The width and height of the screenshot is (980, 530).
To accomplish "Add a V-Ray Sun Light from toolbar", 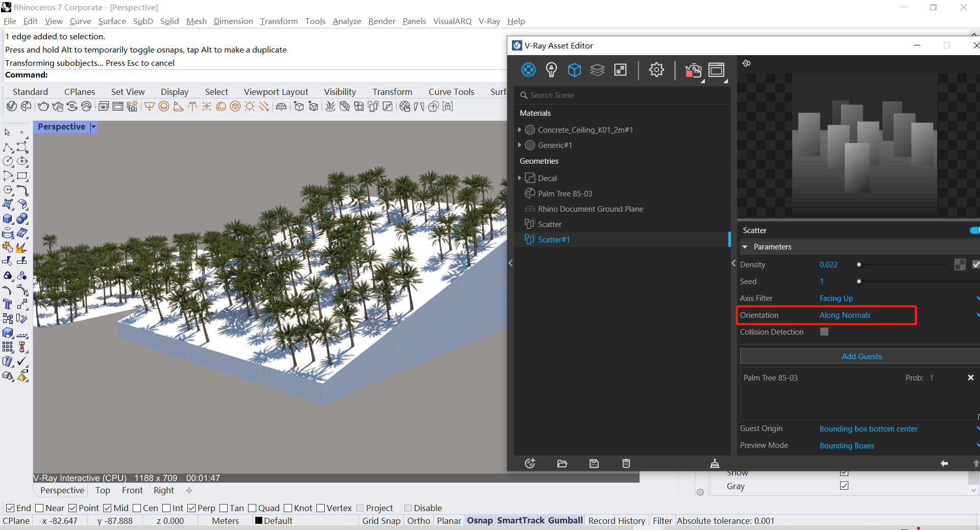I will [250, 106].
